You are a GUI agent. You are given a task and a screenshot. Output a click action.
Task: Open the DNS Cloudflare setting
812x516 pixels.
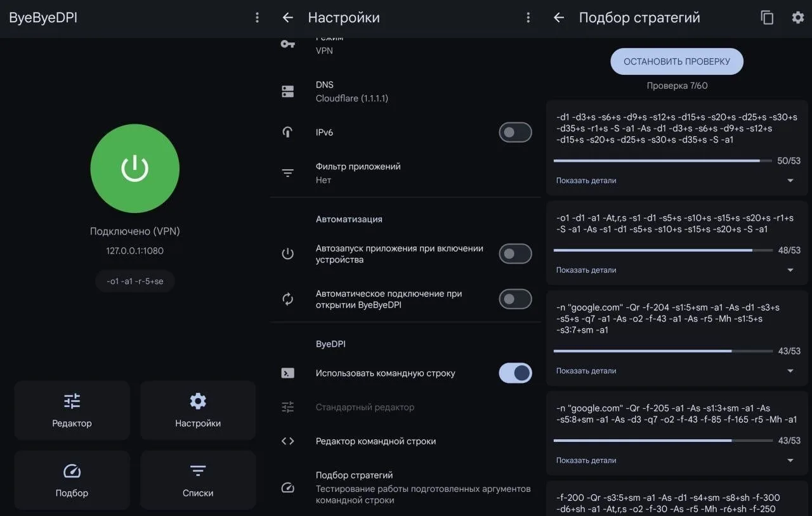pyautogui.click(x=405, y=92)
